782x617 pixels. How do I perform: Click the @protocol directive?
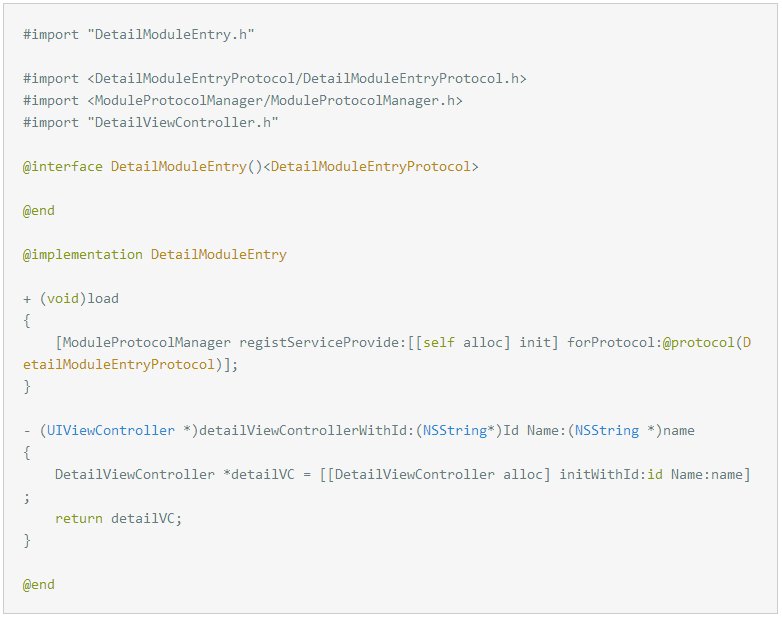click(699, 342)
